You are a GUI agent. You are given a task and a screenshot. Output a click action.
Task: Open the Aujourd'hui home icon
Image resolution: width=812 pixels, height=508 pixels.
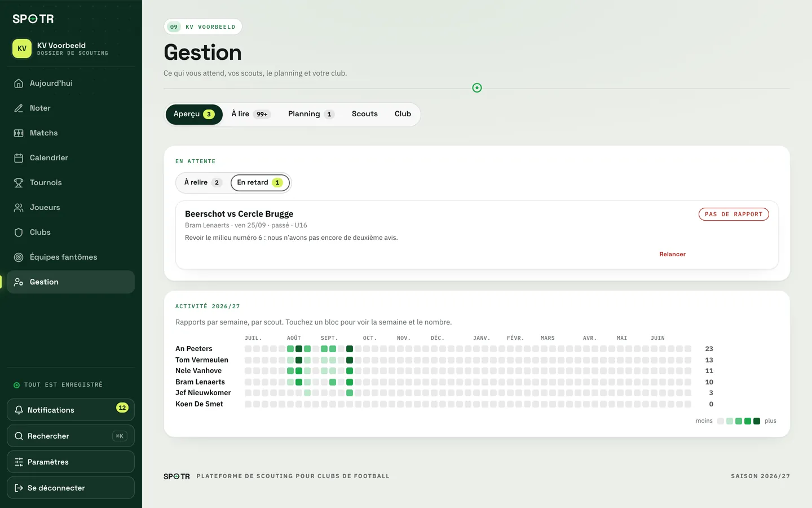click(x=19, y=84)
